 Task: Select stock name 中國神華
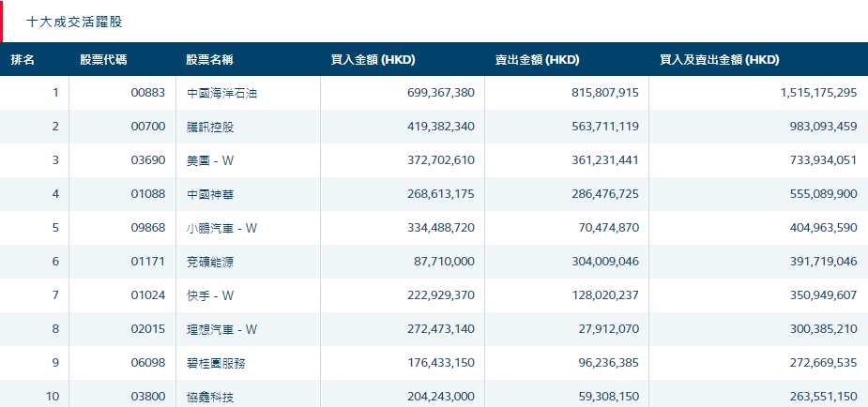coord(210,194)
